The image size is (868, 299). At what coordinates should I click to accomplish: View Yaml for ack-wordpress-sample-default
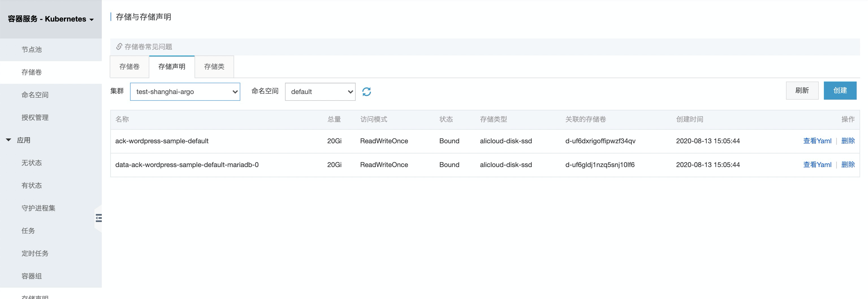[x=817, y=141]
